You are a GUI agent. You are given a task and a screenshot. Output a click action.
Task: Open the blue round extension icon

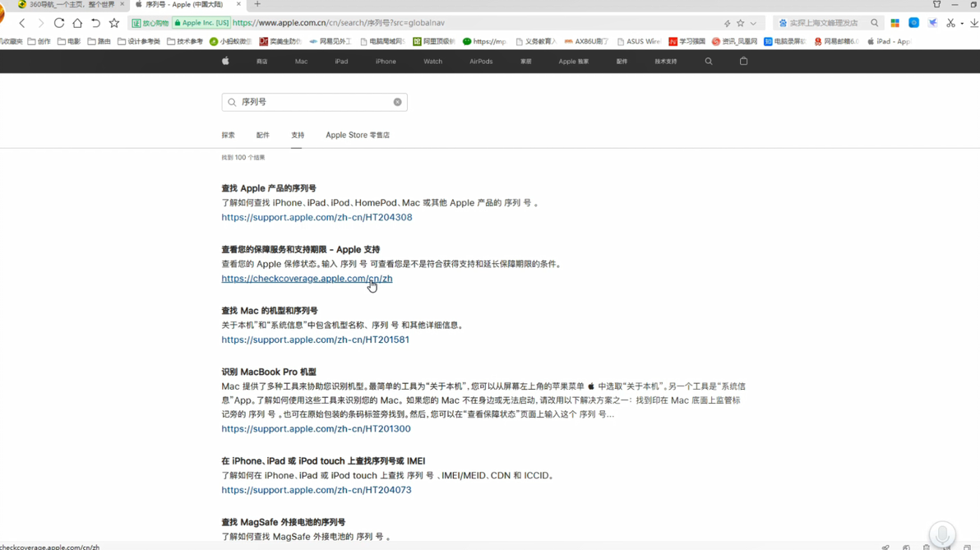tap(913, 23)
